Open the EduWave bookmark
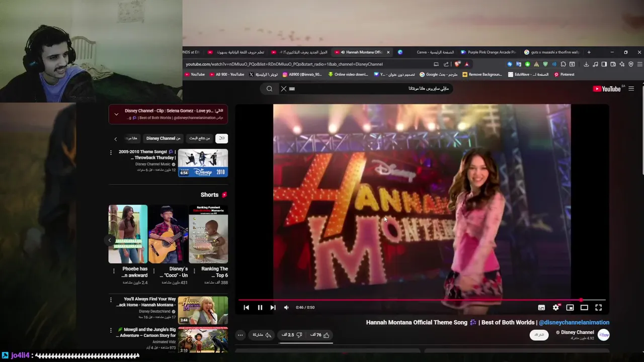 click(x=528, y=74)
